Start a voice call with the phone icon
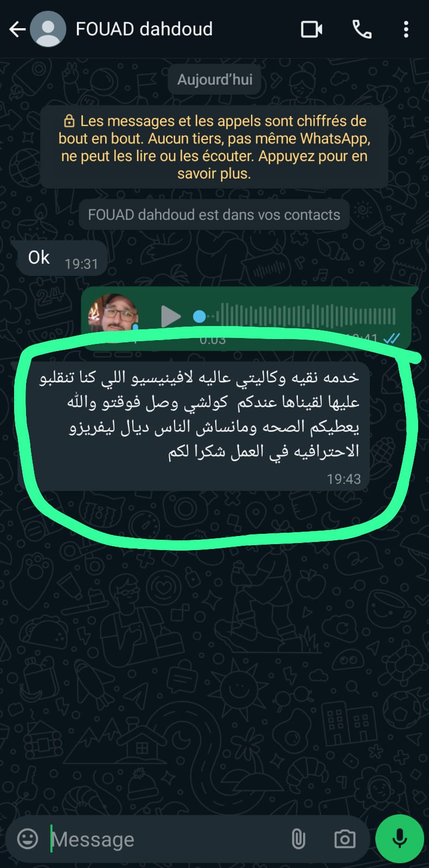The height and width of the screenshot is (868, 429). (362, 29)
